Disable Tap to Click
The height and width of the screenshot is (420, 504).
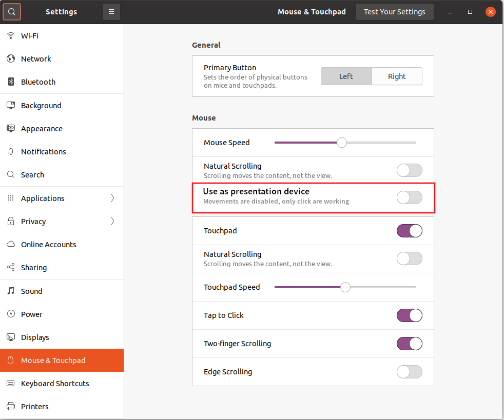pyautogui.click(x=409, y=315)
